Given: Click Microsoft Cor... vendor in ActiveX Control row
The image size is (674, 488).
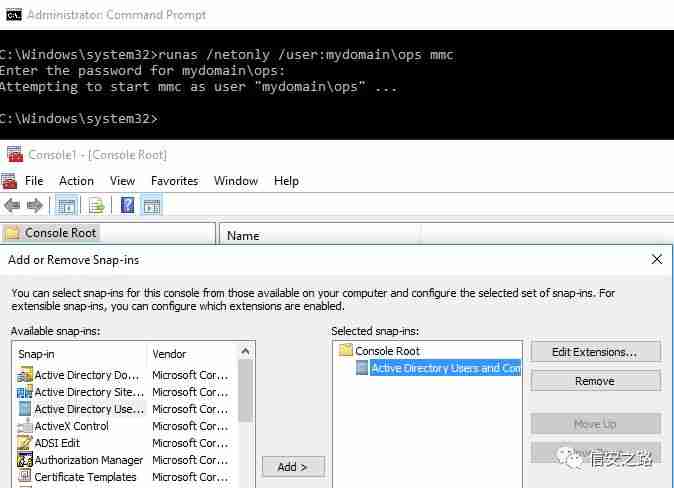Looking at the screenshot, I should point(190,426).
